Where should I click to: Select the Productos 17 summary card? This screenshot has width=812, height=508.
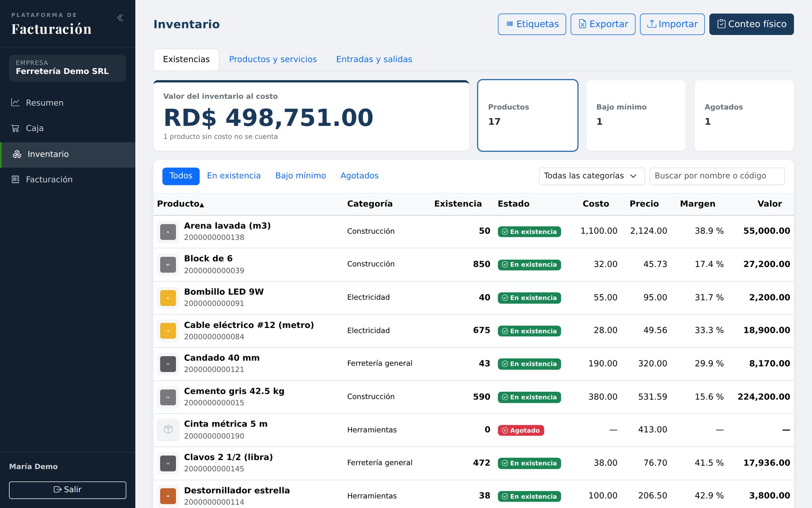pos(527,115)
